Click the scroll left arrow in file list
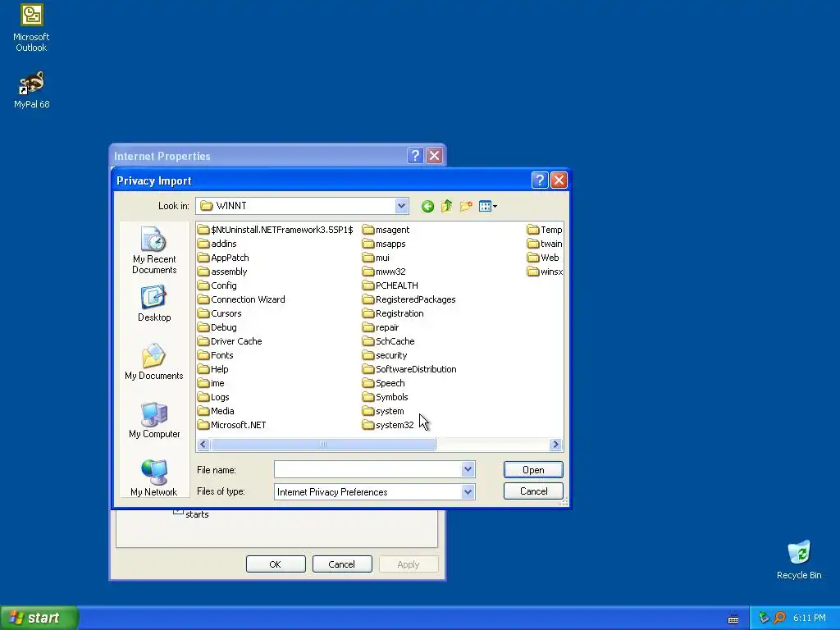Screen dimensions: 840x630 click(x=203, y=444)
